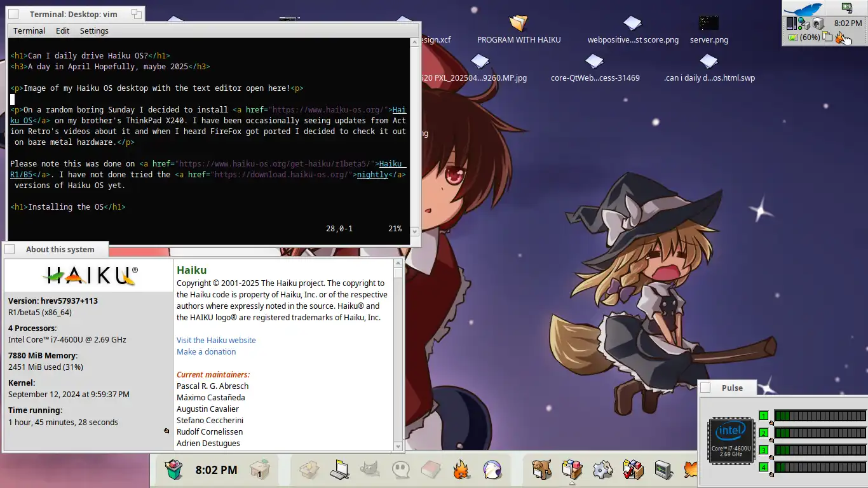Open the network status tray icon
This screenshot has height=488, width=868.
(x=804, y=24)
